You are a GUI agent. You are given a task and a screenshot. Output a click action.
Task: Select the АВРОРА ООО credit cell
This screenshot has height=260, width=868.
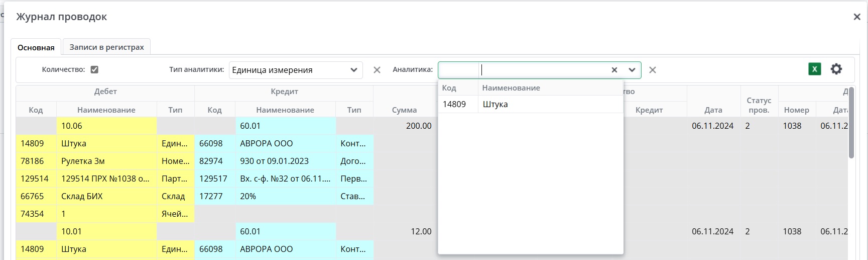click(285, 143)
